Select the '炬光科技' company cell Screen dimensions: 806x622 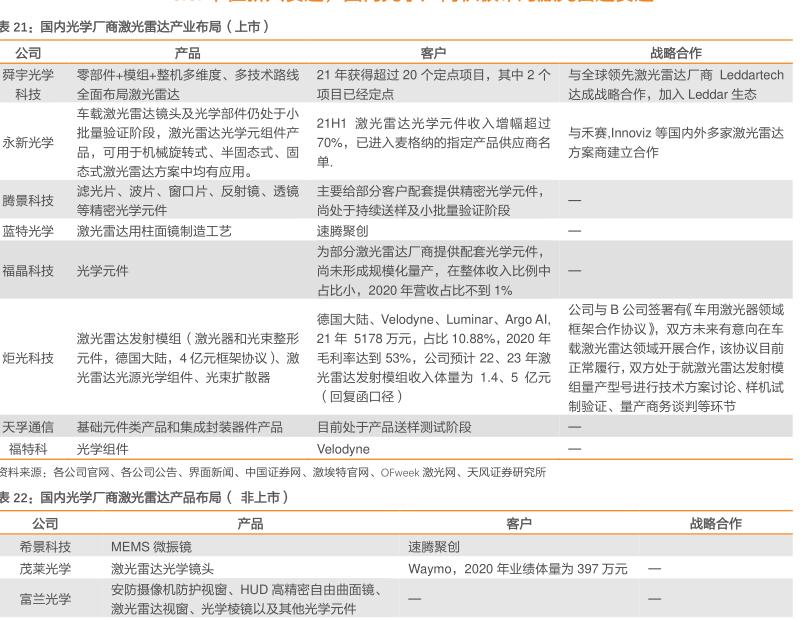28,358
